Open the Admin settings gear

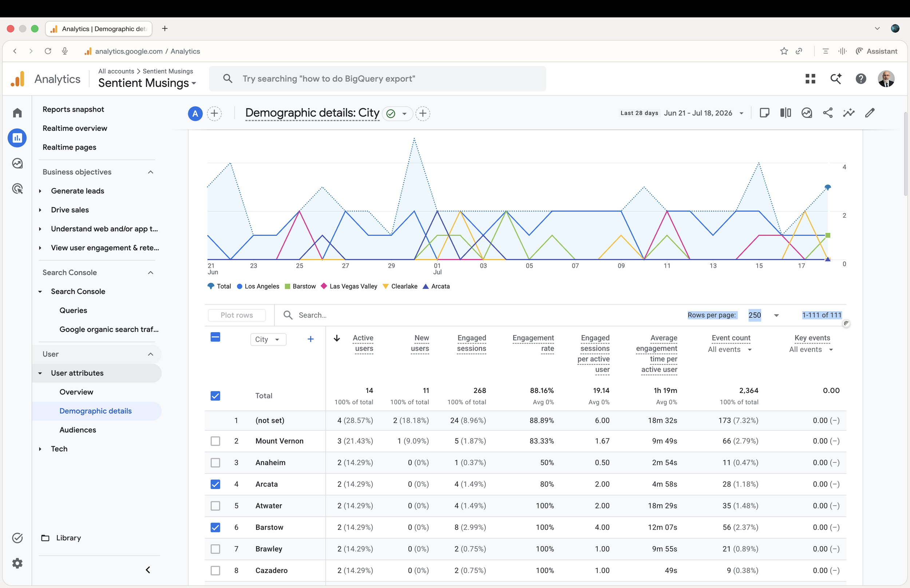[x=17, y=563]
